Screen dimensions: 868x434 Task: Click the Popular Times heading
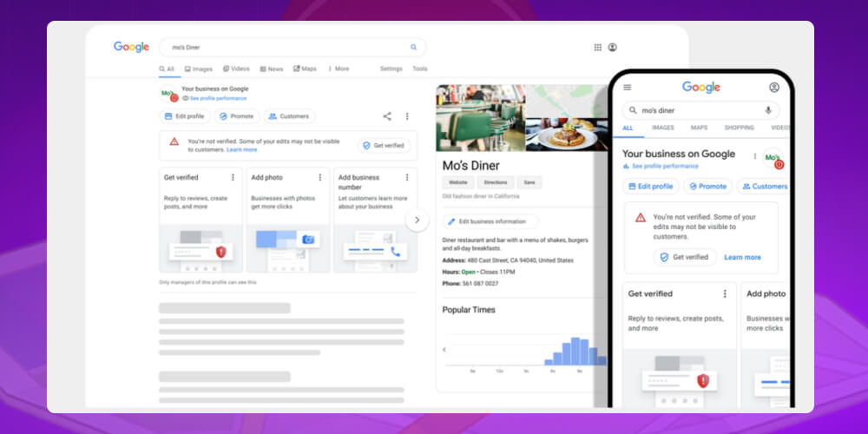[x=469, y=310]
